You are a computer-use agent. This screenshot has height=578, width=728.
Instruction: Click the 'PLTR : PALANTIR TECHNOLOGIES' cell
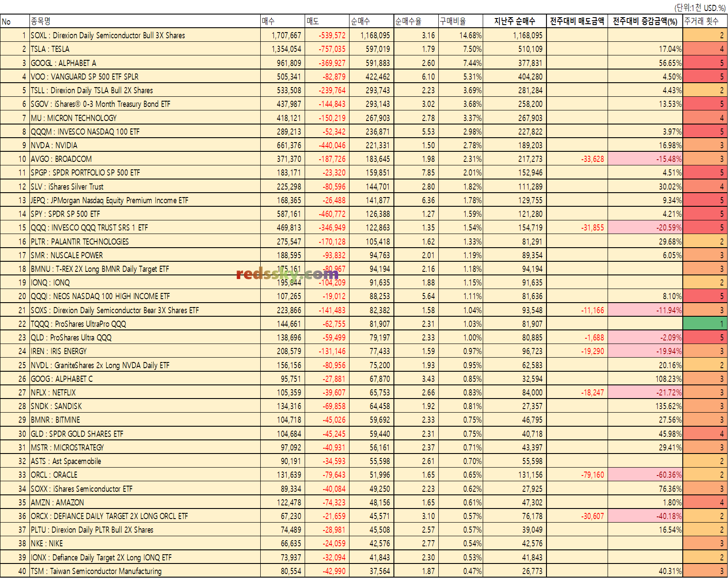pyautogui.click(x=145, y=241)
